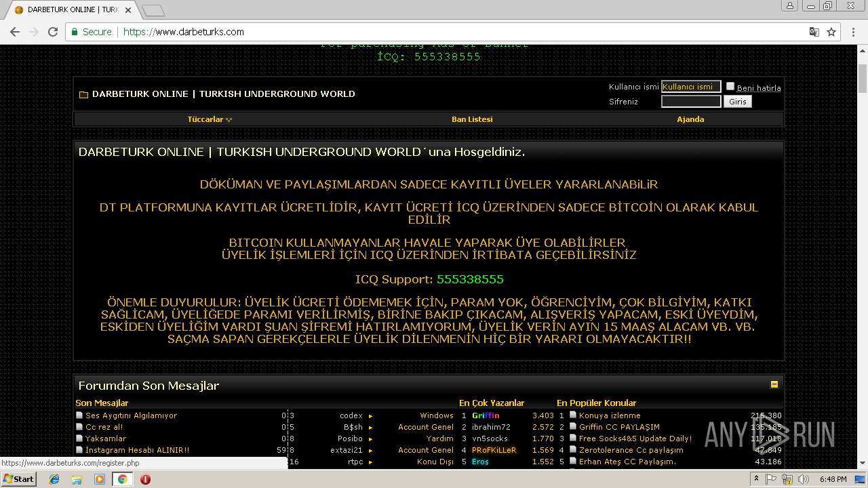Open post icon beside Ses Aygıtını Algılamıyor
868x488 pixels.
79,415
